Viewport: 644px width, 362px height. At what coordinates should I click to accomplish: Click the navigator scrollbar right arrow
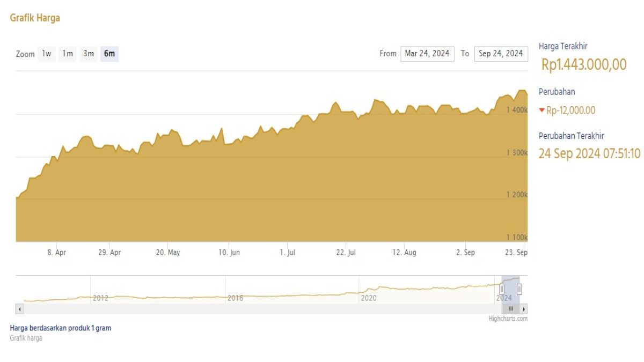click(524, 309)
